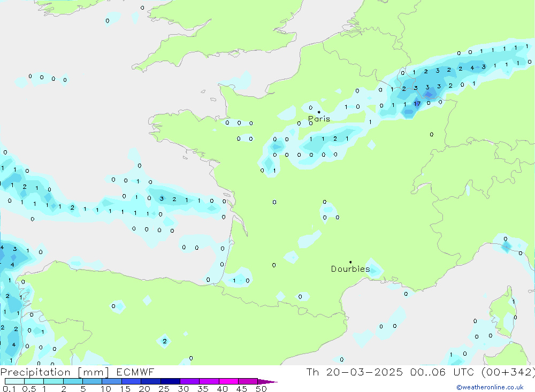
Task: Click the 35 legend scale label
Action: point(203,389)
